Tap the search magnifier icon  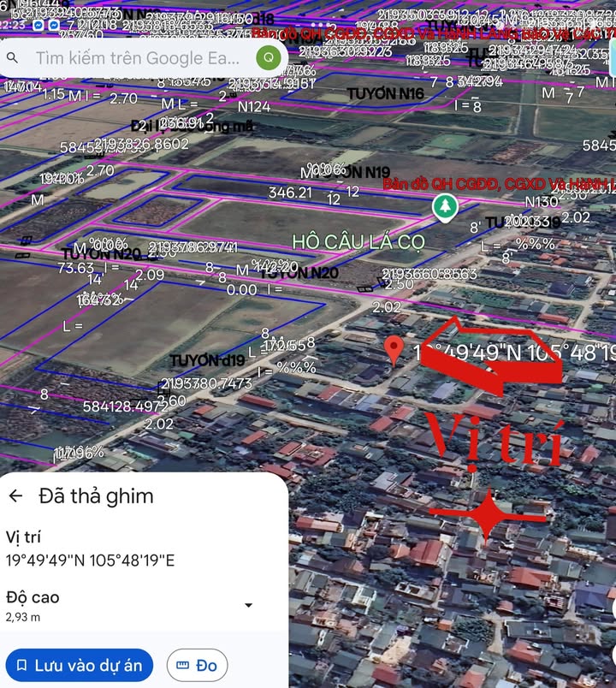click(14, 58)
